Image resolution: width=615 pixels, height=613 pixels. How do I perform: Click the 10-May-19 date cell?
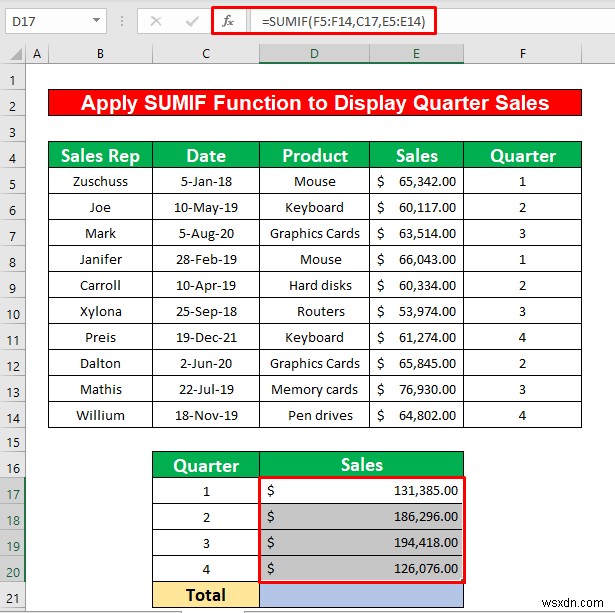click(206, 207)
